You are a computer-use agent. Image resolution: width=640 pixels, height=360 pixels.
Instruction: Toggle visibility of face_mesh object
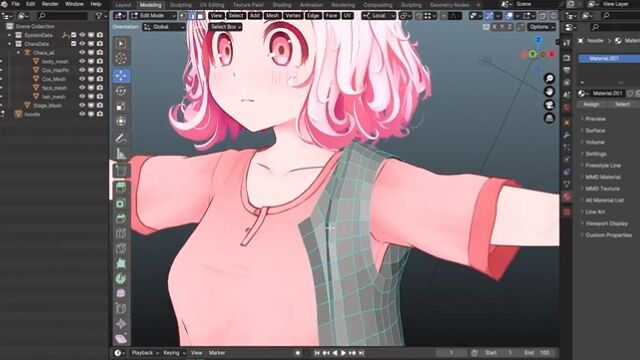[82, 88]
